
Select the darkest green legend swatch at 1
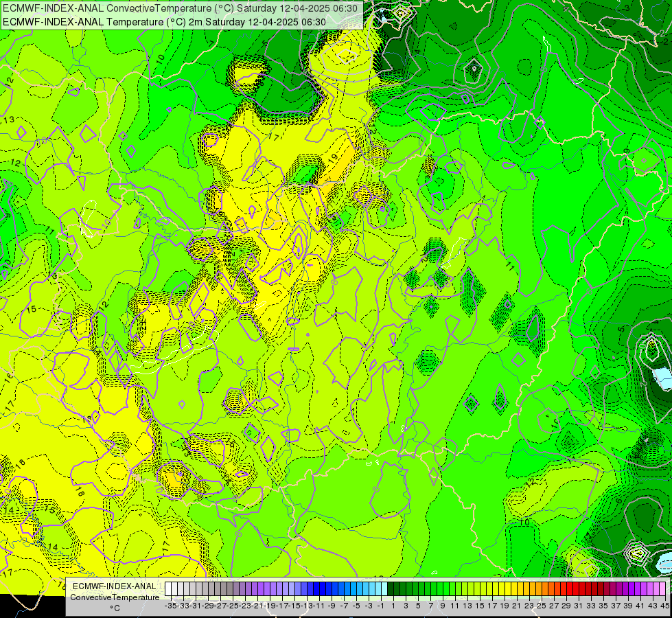click(391, 588)
